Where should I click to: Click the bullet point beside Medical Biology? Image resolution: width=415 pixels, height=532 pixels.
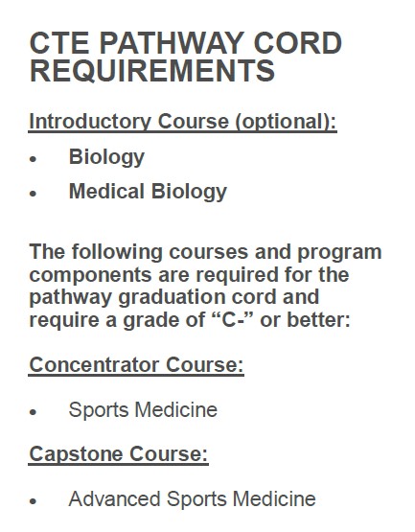click(33, 194)
